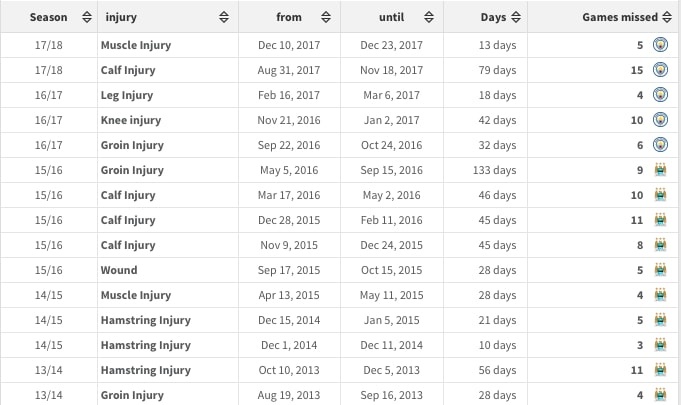Sort by from date using arrows

pos(323,17)
